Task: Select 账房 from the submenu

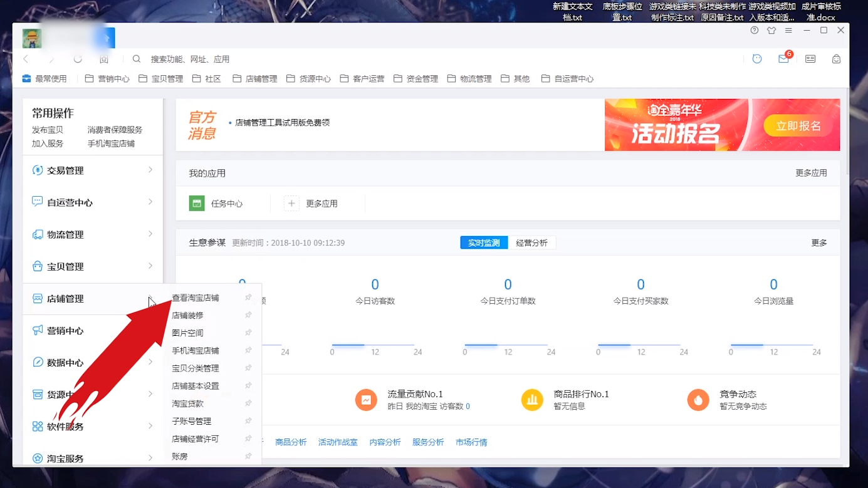Action: 180,457
